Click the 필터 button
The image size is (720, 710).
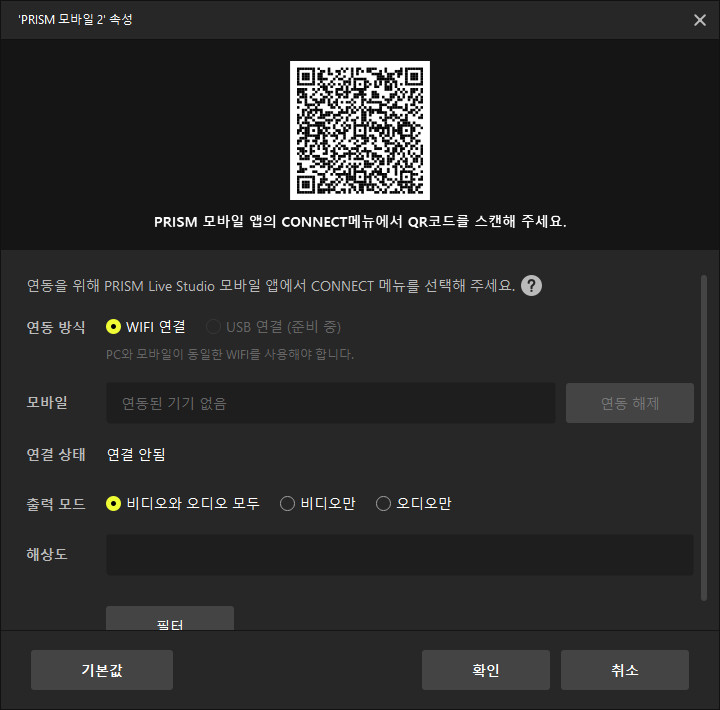point(170,619)
